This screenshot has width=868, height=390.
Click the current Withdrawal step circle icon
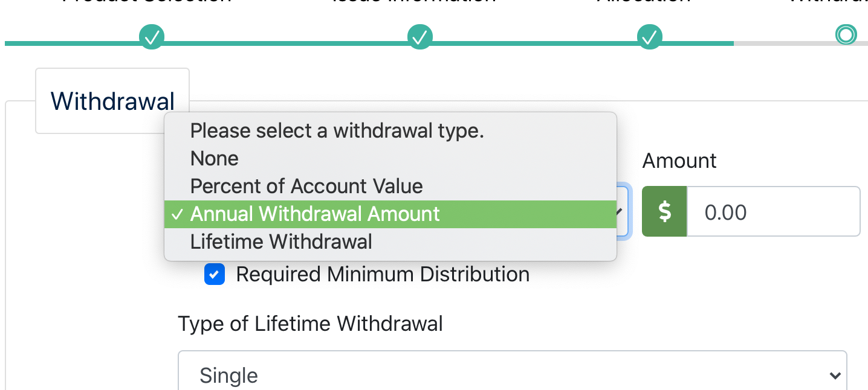pos(845,35)
